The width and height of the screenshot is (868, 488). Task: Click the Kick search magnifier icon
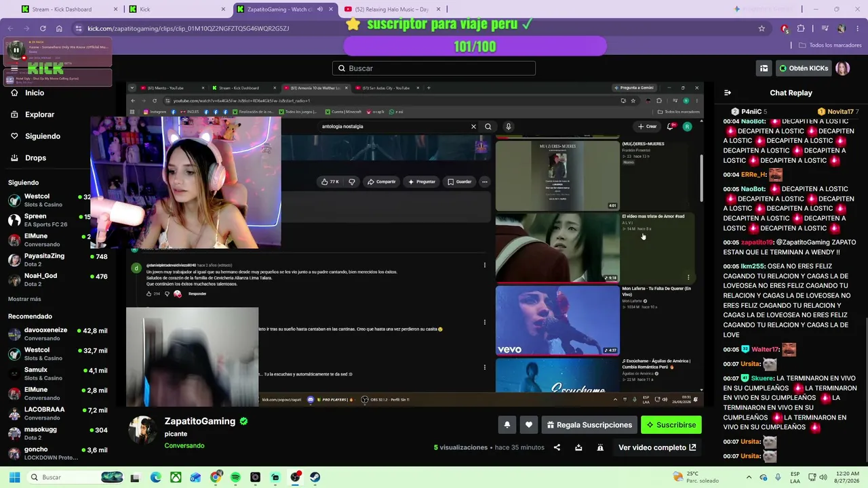point(341,68)
